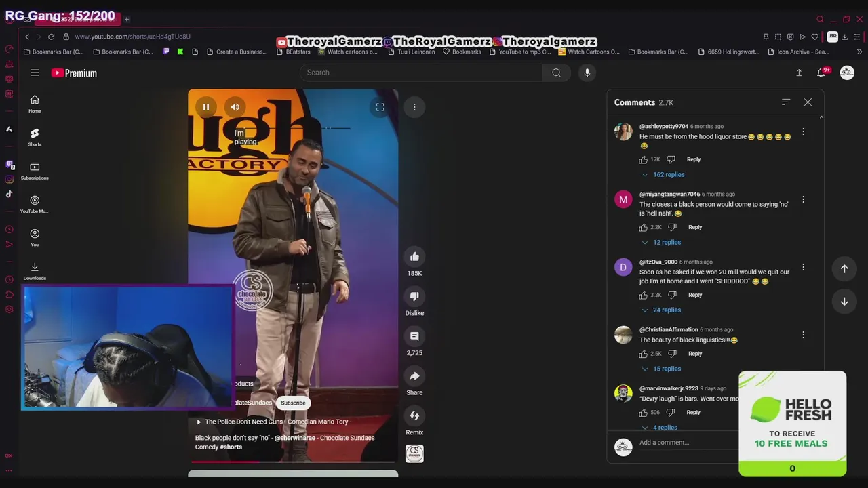
Task: Open the Chocolate Sundaes sound thumbnail
Action: click(x=414, y=453)
